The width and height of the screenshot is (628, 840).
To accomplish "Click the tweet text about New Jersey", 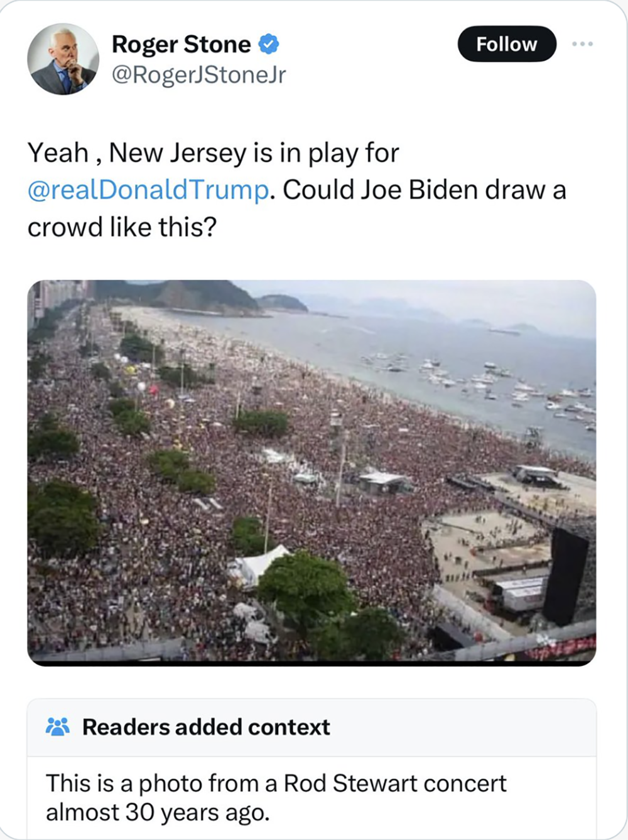I will pos(296,190).
